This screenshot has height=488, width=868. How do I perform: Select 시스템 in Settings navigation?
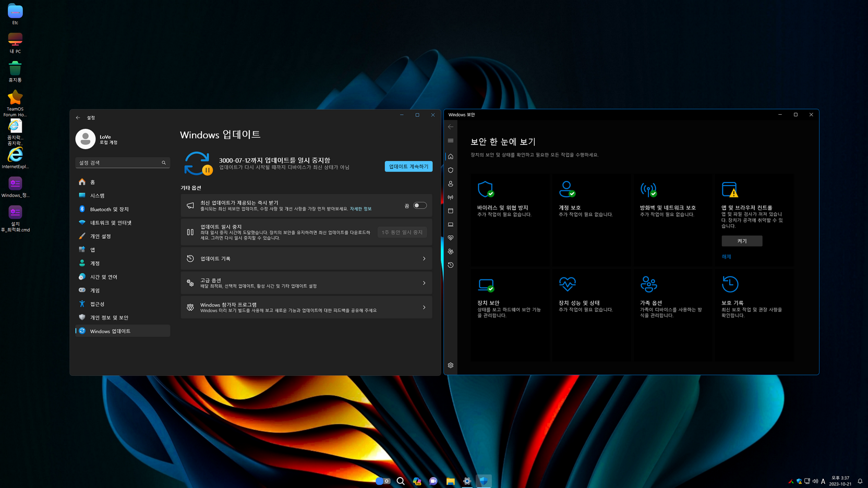point(123,196)
